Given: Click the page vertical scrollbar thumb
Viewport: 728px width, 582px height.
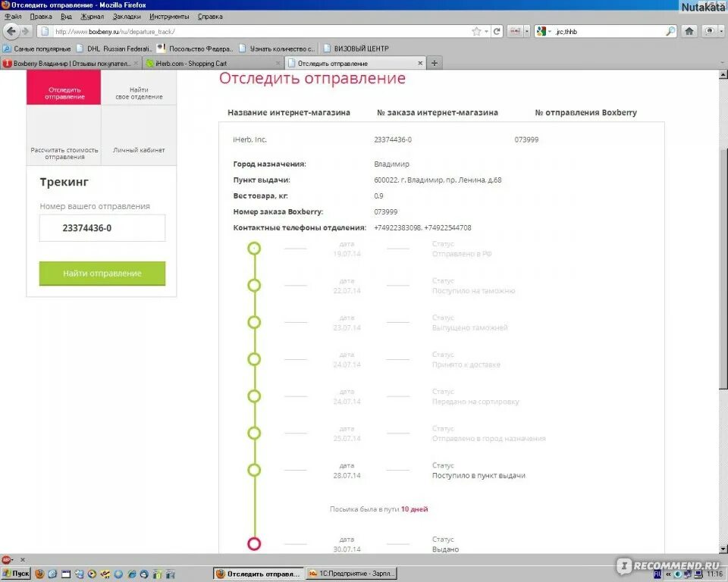Looking at the screenshot, I should coord(723,268).
